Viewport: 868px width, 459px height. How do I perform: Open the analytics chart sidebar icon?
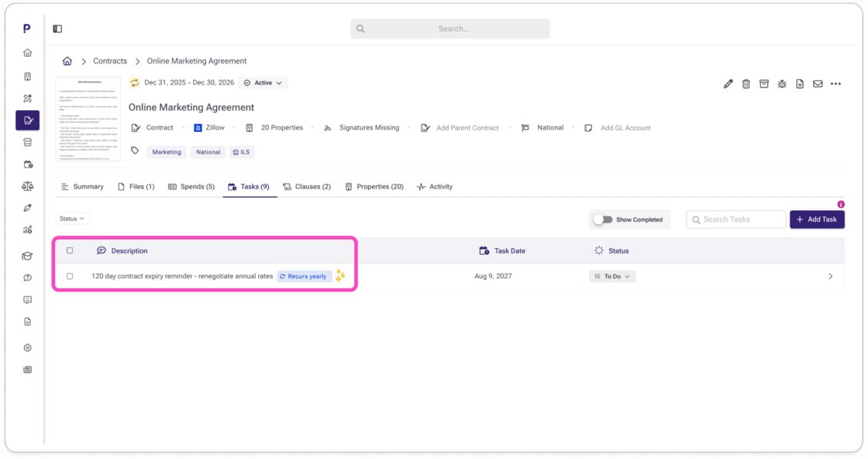pos(27,229)
